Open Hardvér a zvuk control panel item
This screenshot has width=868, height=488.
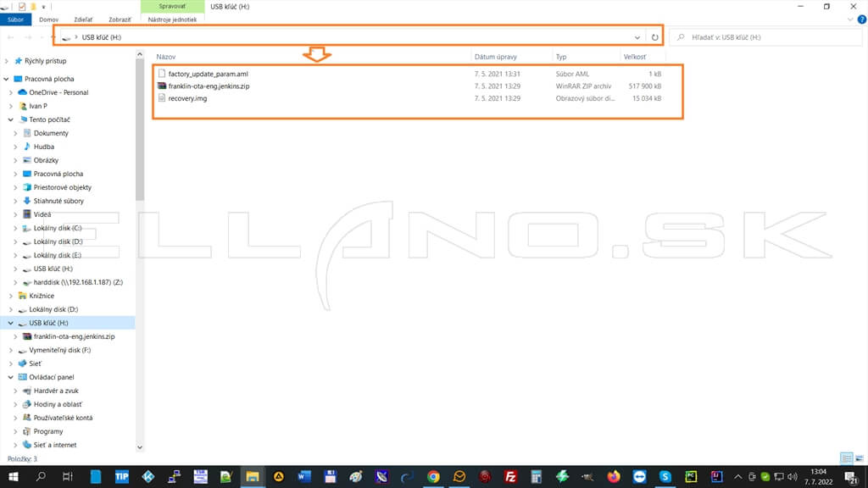(x=56, y=391)
